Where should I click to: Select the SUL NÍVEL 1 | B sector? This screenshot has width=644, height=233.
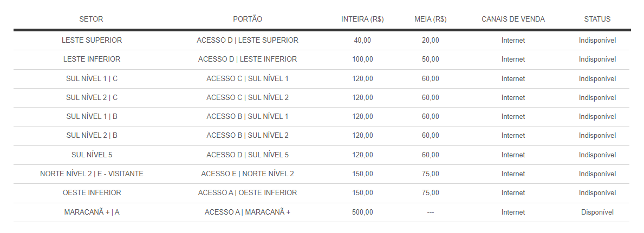(x=92, y=117)
